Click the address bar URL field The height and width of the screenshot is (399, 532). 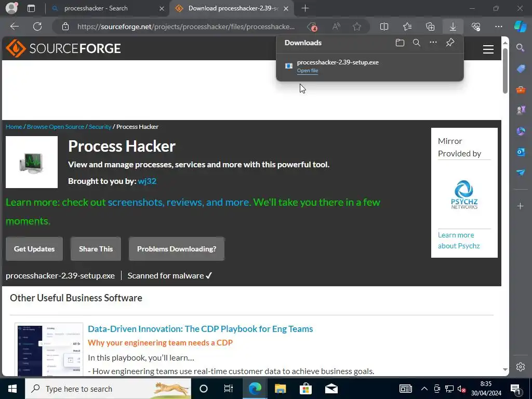click(x=186, y=26)
